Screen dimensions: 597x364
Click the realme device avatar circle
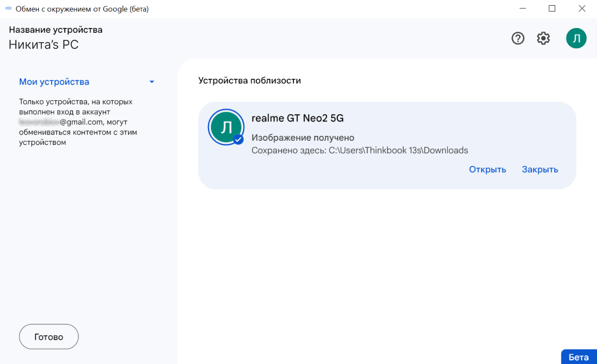click(226, 127)
